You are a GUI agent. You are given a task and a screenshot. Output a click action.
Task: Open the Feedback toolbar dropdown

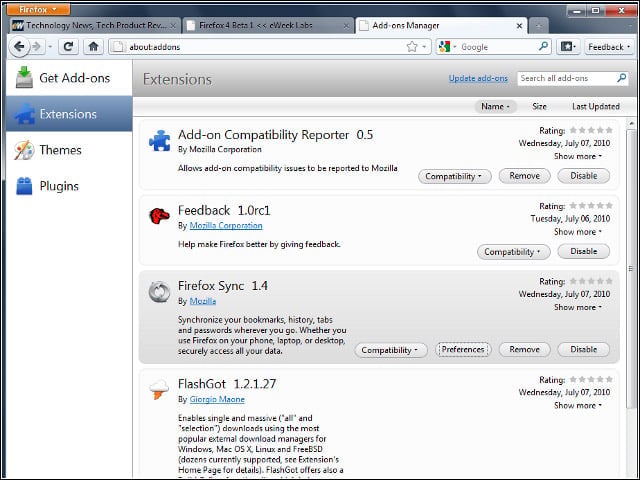[x=609, y=47]
